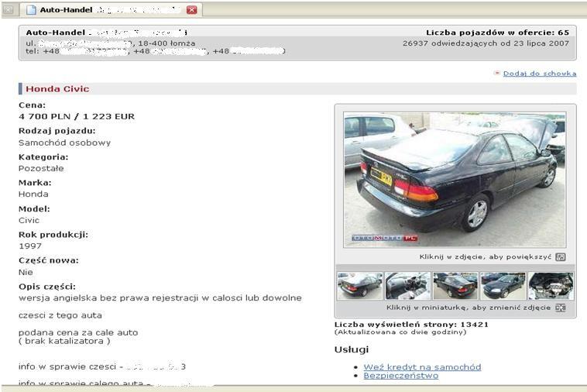
Task: Click the Usługi section heading
Action: (352, 349)
